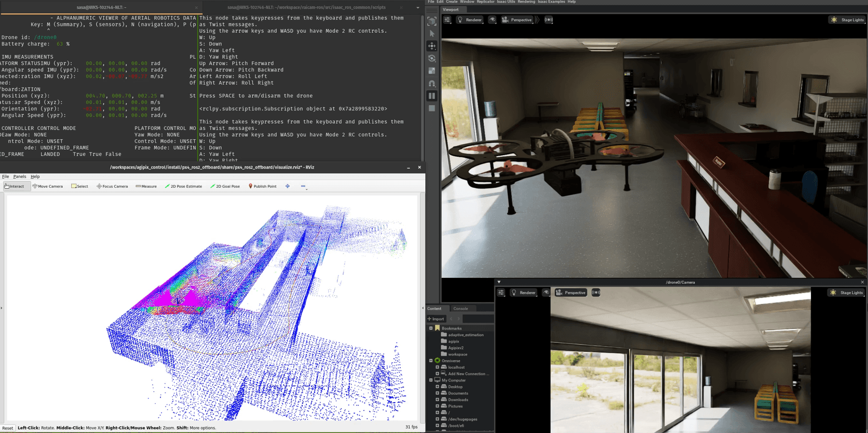
Task: Open the eye visibility menu in drone0 Camera viewport
Action: pos(546,292)
